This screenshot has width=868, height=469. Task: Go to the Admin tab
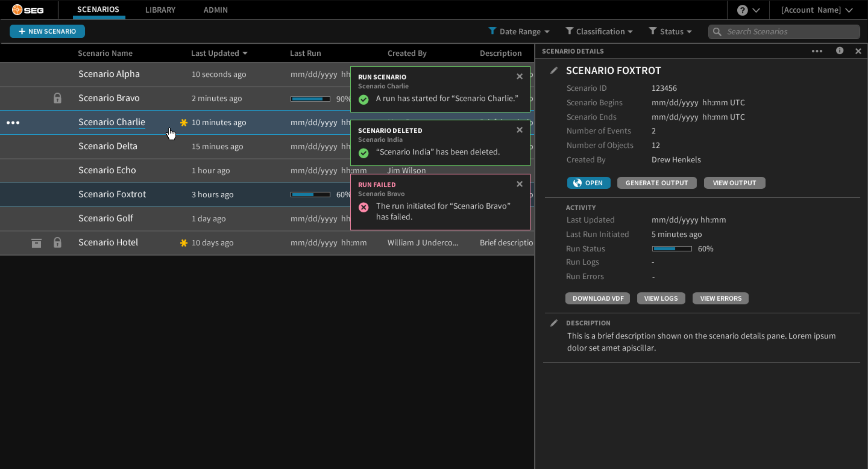click(215, 10)
